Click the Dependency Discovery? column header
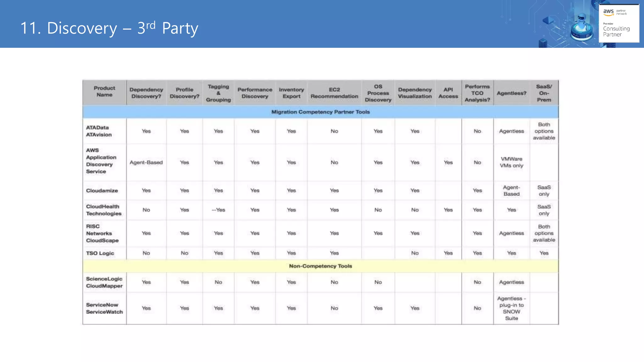644x362 pixels. [146, 93]
